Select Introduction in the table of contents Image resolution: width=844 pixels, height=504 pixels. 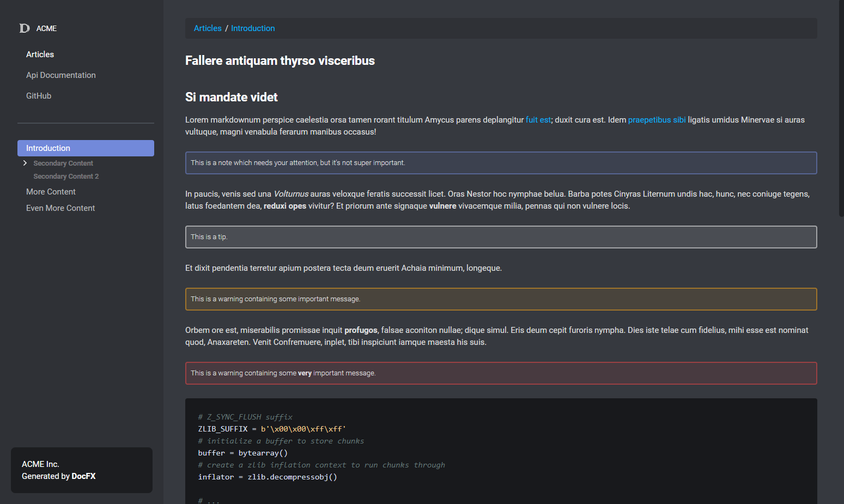(x=86, y=148)
